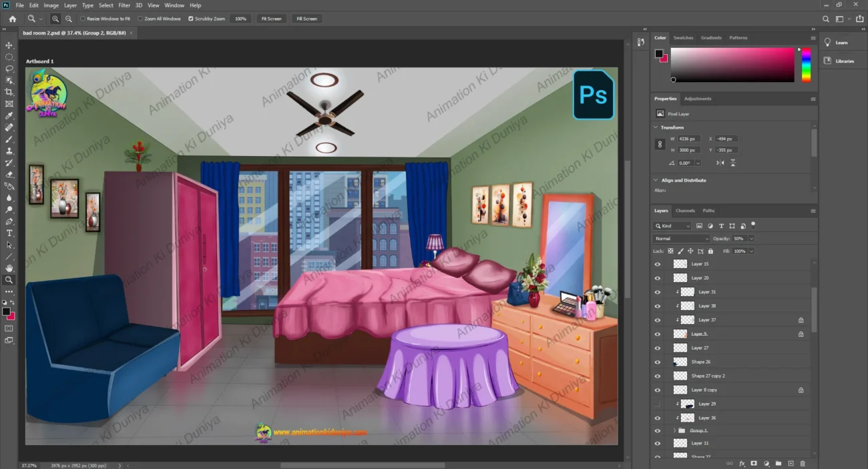Pick the Eyedropper tool

coord(9,115)
